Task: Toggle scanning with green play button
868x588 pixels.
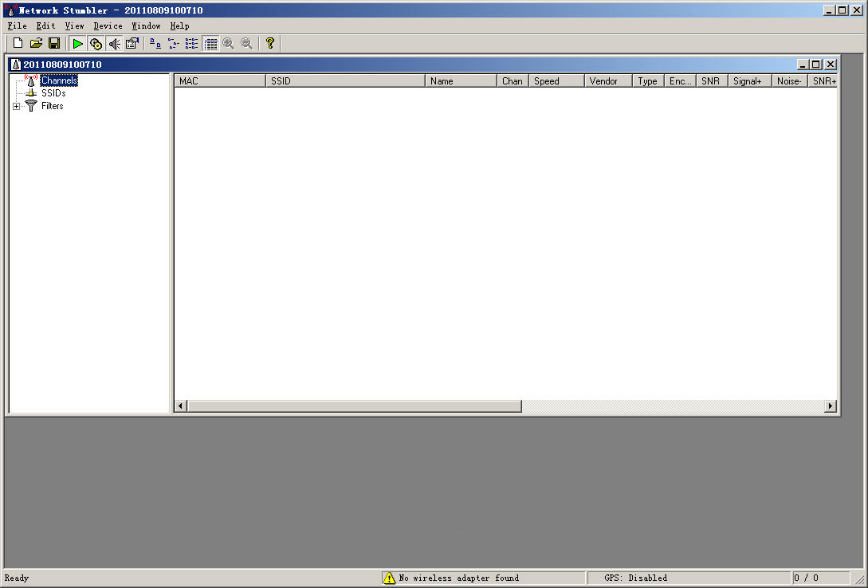Action: point(77,44)
